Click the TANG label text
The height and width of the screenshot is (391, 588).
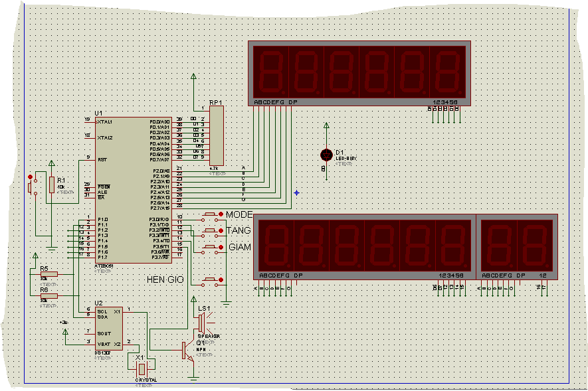click(x=239, y=231)
